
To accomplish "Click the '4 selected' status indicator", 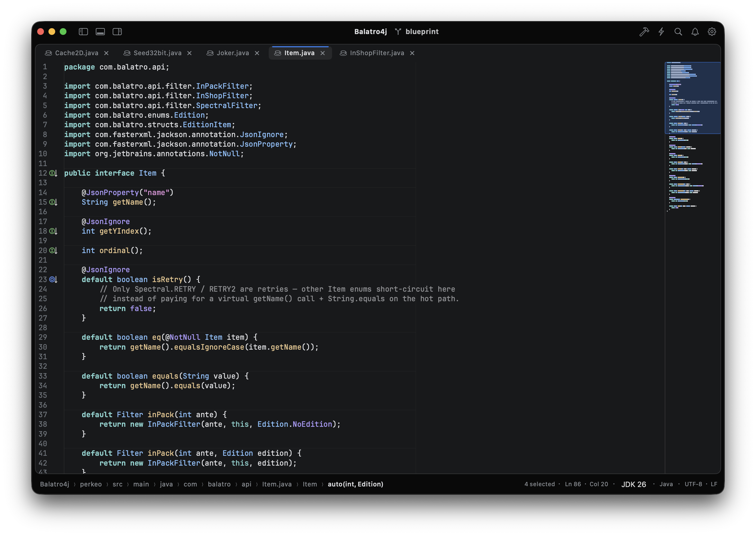I will (540, 484).
